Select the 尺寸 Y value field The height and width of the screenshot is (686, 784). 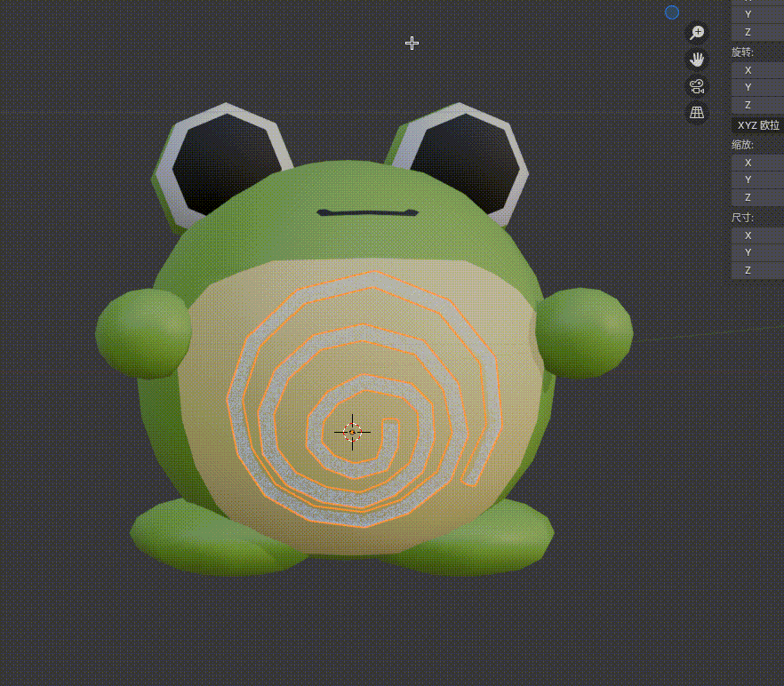[x=757, y=252]
